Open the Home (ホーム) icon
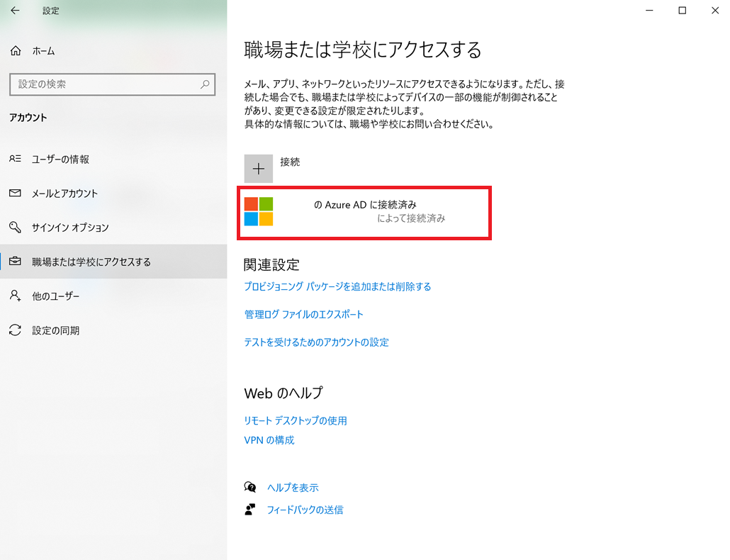 tap(16, 51)
